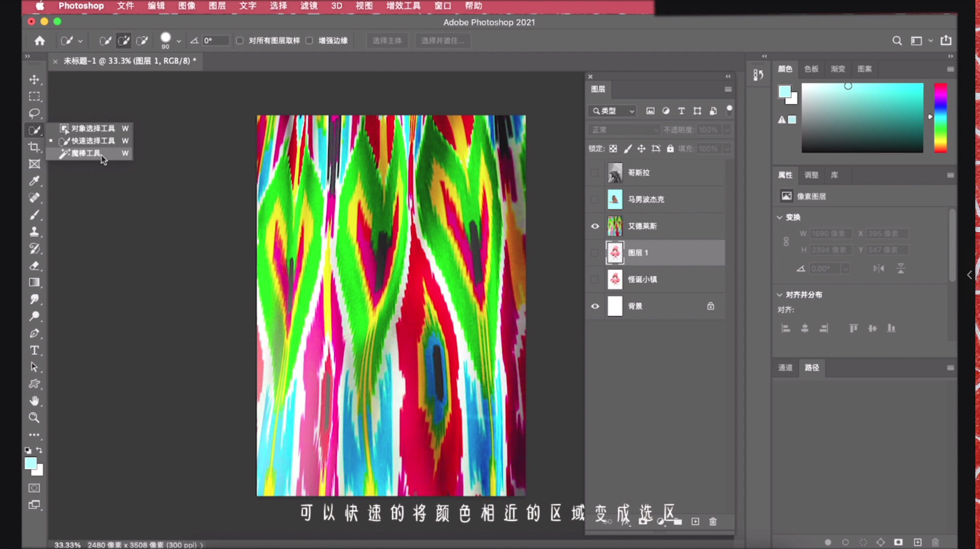
Task: Select the Eraser tool
Action: (x=34, y=266)
